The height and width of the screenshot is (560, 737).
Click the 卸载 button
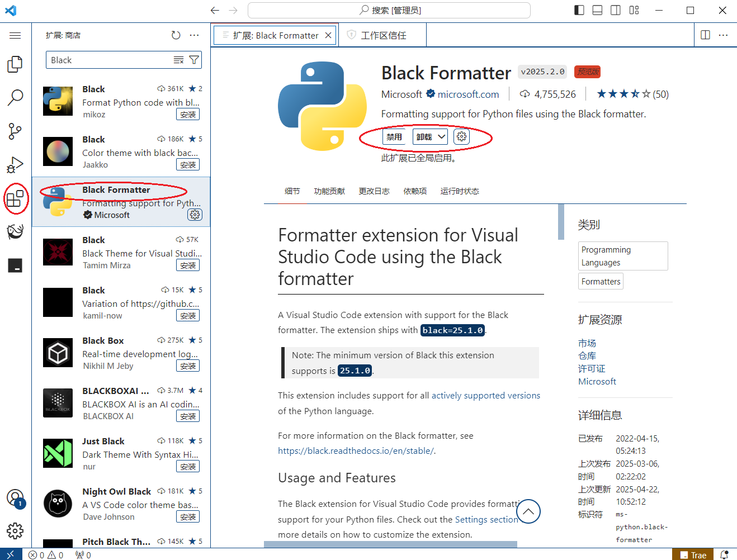(x=424, y=136)
